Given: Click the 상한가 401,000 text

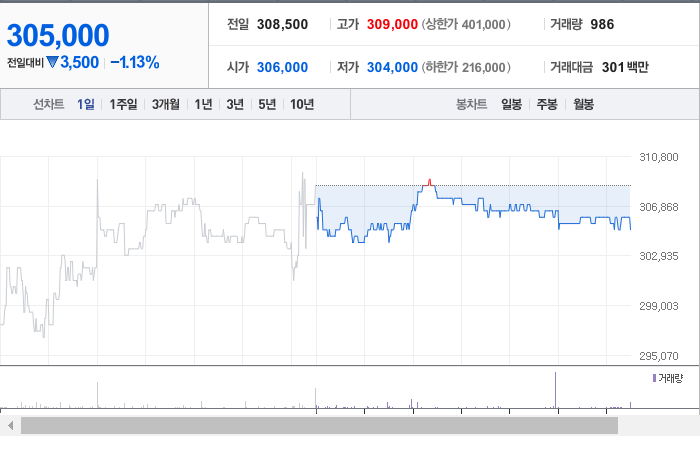Looking at the screenshot, I should point(466,24).
